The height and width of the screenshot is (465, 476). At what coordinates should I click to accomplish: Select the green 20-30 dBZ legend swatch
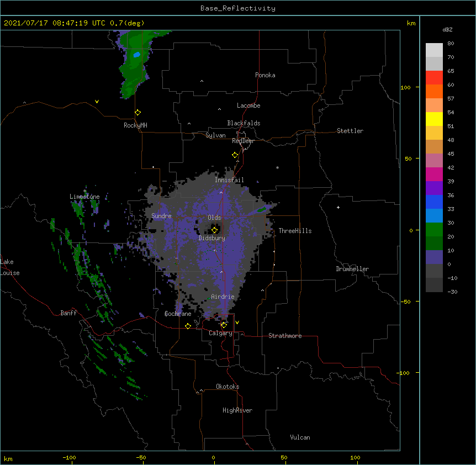tap(434, 230)
